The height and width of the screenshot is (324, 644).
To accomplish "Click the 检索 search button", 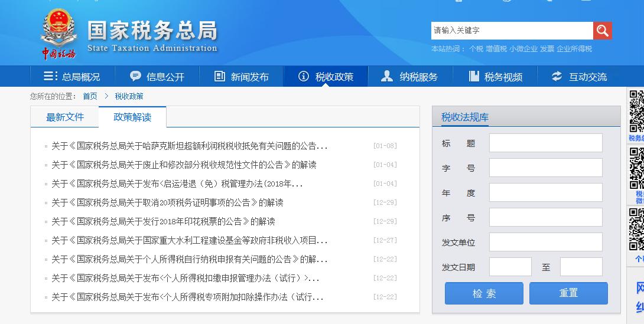I will pos(484,293).
